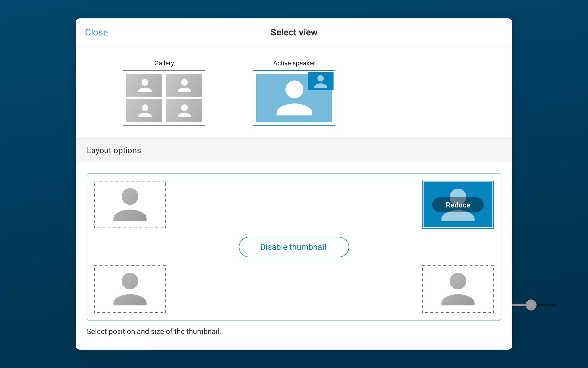Screen dimensions: 588x368
Task: Click the Gallery label text
Action: [x=164, y=63]
